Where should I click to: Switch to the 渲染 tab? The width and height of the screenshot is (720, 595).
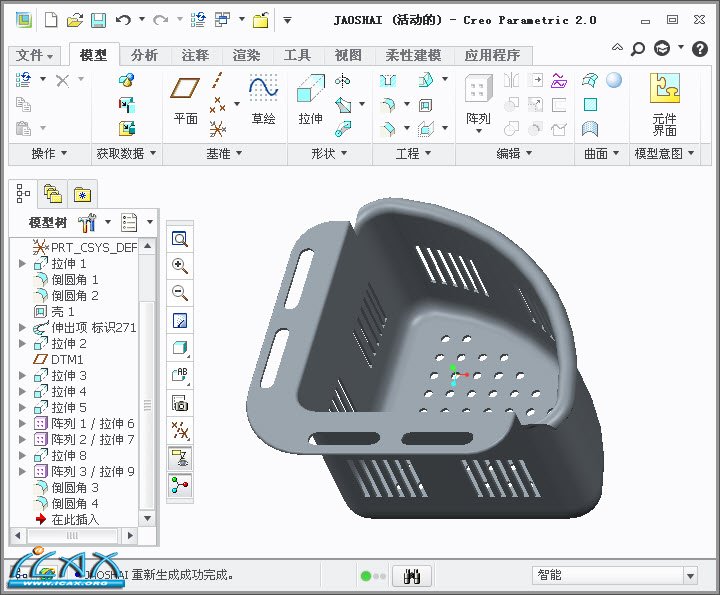coord(246,56)
